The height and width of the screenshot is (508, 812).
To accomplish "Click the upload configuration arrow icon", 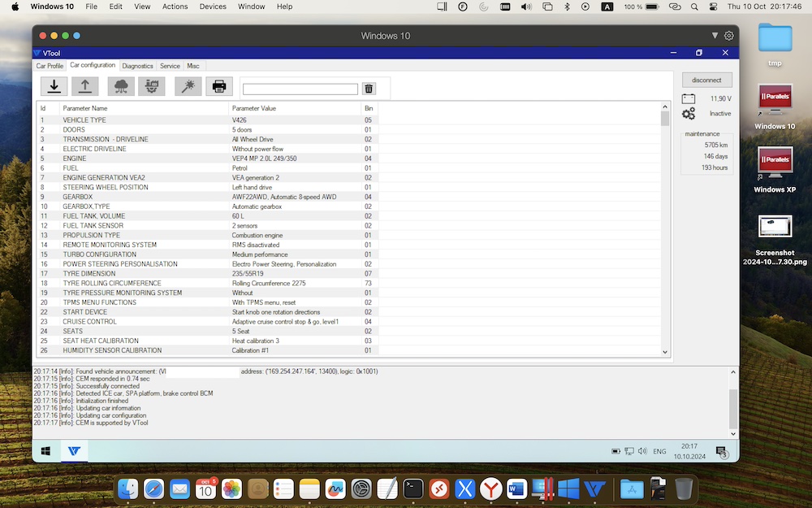I will click(84, 86).
